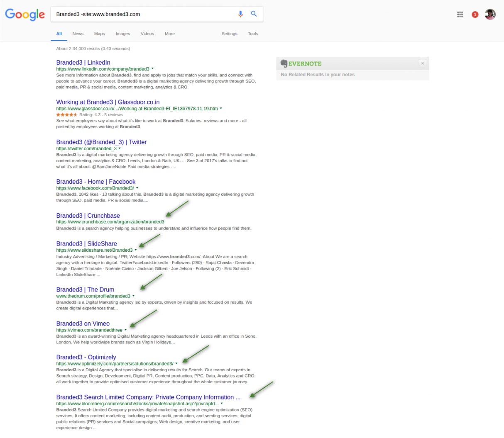Screen dimensions: 504x438
Task: Switch to the Images tab
Action: click(122, 34)
